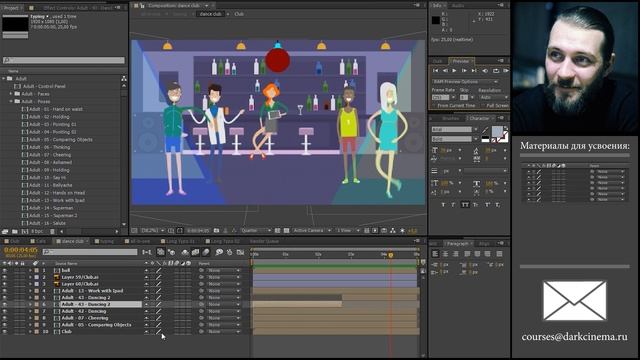Toggle hide shy layers switch in timeline
Viewport: 640px width, 360px height.
tap(185, 252)
